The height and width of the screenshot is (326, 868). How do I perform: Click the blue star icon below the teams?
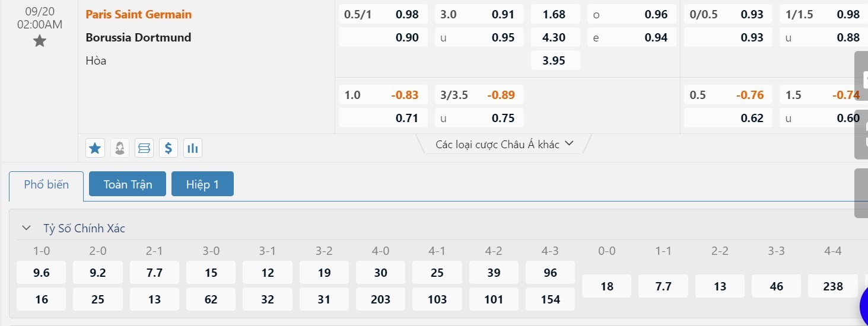tap(95, 148)
